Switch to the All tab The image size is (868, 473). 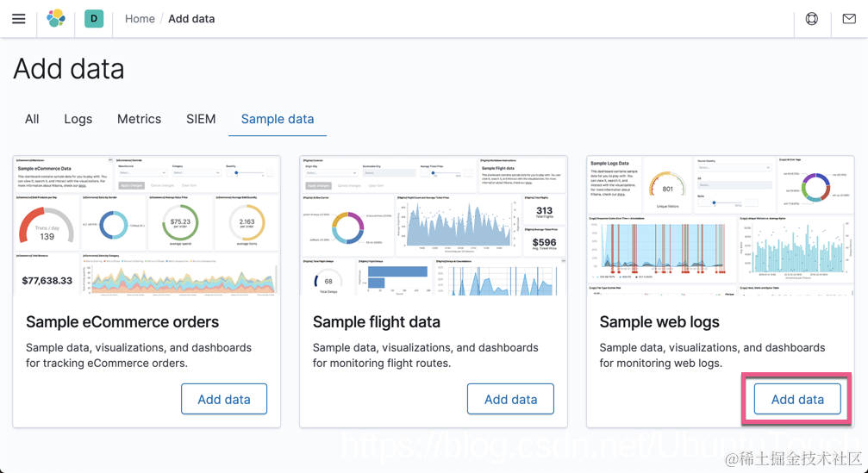click(x=32, y=119)
